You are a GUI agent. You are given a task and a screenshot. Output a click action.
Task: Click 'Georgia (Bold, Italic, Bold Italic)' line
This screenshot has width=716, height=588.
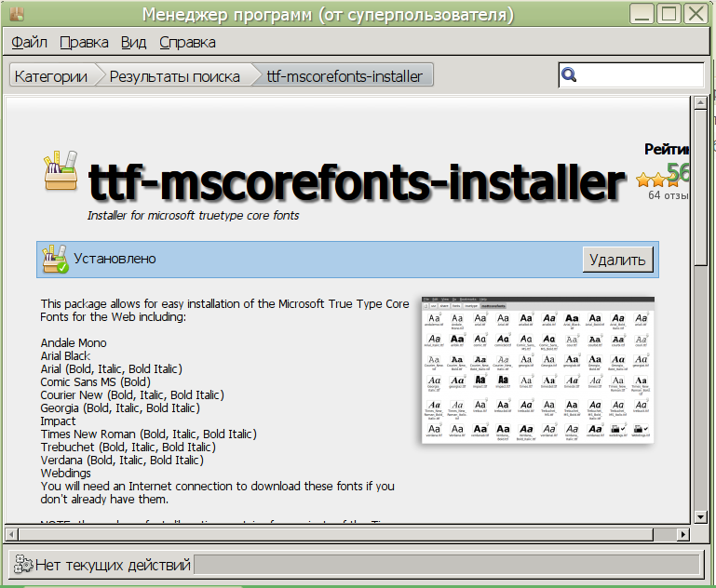coord(120,408)
